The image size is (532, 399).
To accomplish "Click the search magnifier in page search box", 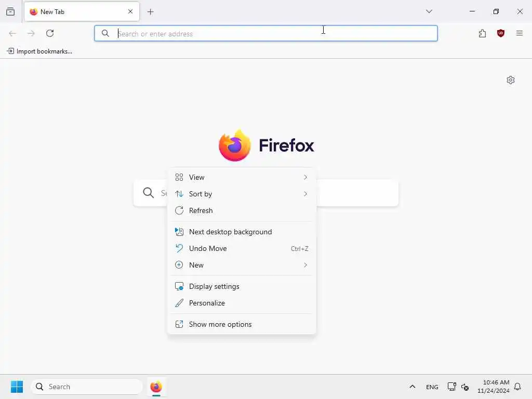I will [x=148, y=193].
